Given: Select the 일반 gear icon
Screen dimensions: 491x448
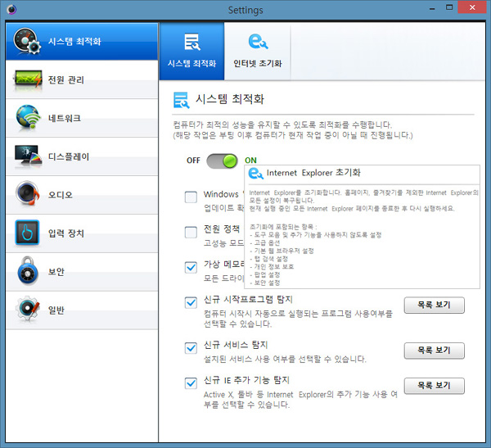Looking at the screenshot, I should click(28, 309).
